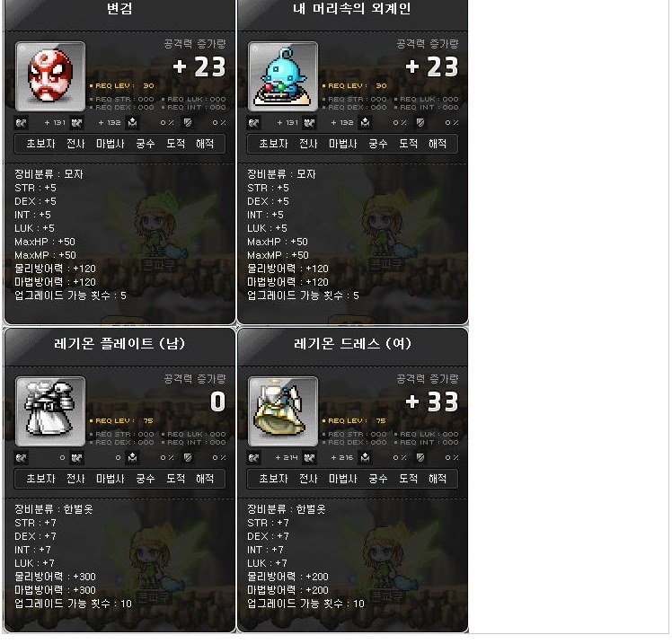Image resolution: width=672 pixels, height=644 pixels.
Task: Select 초보자 class in 레기온 드레스 card
Action: [x=273, y=479]
